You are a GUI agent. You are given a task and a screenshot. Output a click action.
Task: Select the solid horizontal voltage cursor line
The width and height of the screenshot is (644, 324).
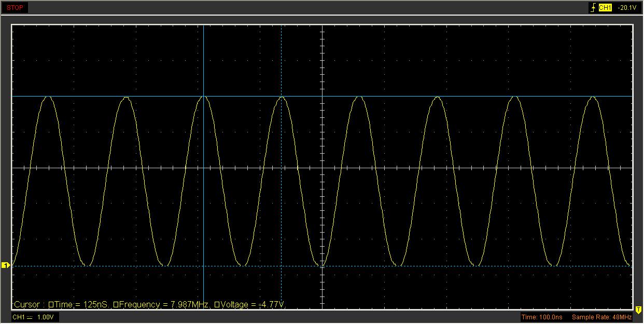(x=322, y=97)
